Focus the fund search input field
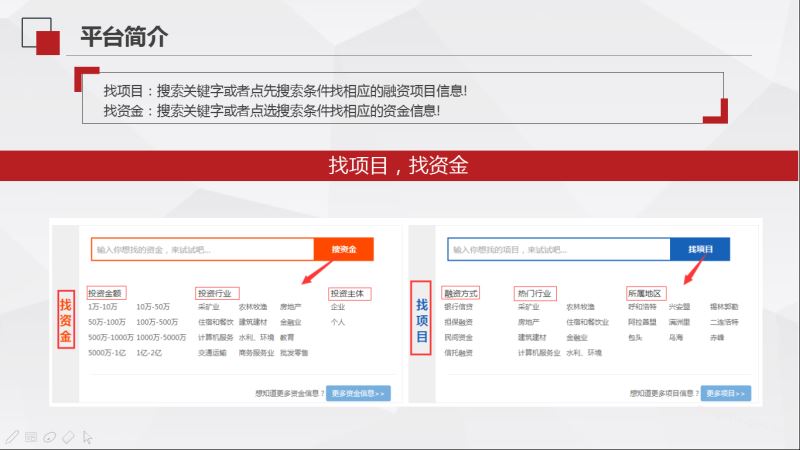Image resolution: width=800 pixels, height=450 pixels. point(202,249)
